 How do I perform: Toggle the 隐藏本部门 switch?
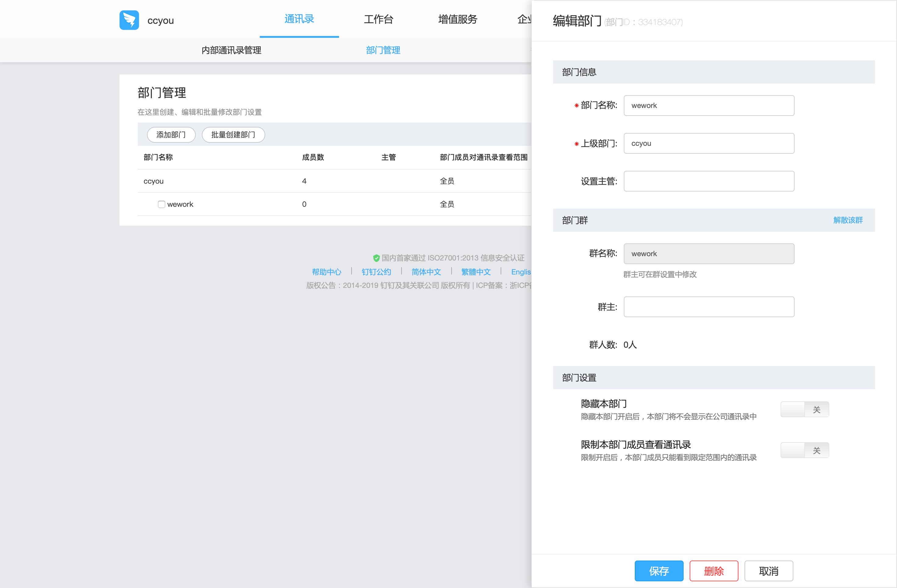tap(804, 409)
